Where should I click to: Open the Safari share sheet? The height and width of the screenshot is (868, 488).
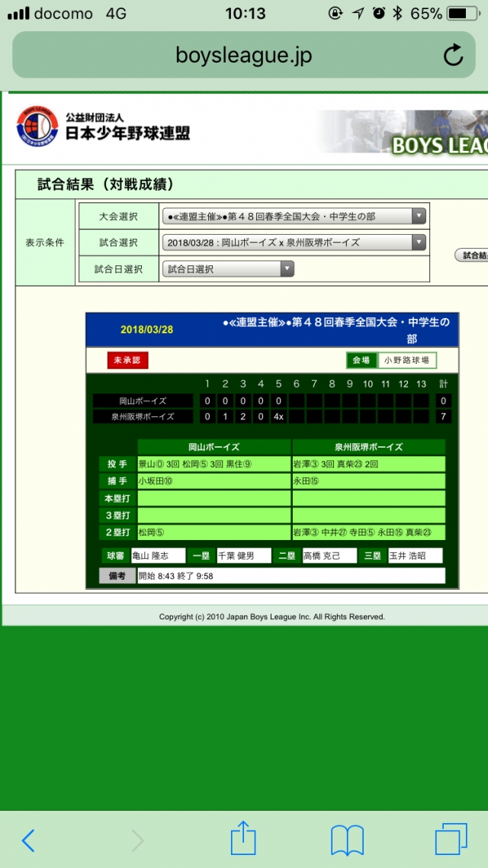pos(242,838)
